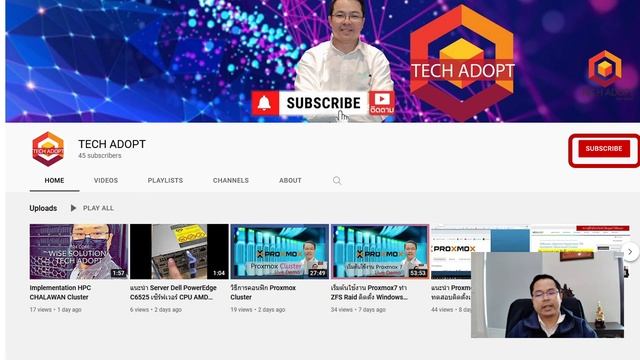Click the Server Dell PowerEdge C6525 title
Screen dimensions: 640x360
pyautogui.click(x=173, y=292)
